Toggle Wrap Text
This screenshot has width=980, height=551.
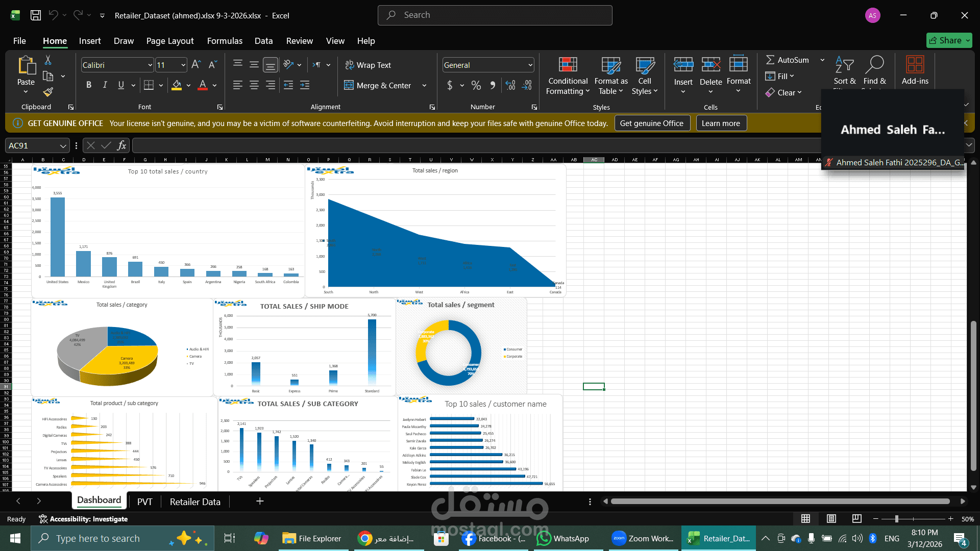point(368,65)
